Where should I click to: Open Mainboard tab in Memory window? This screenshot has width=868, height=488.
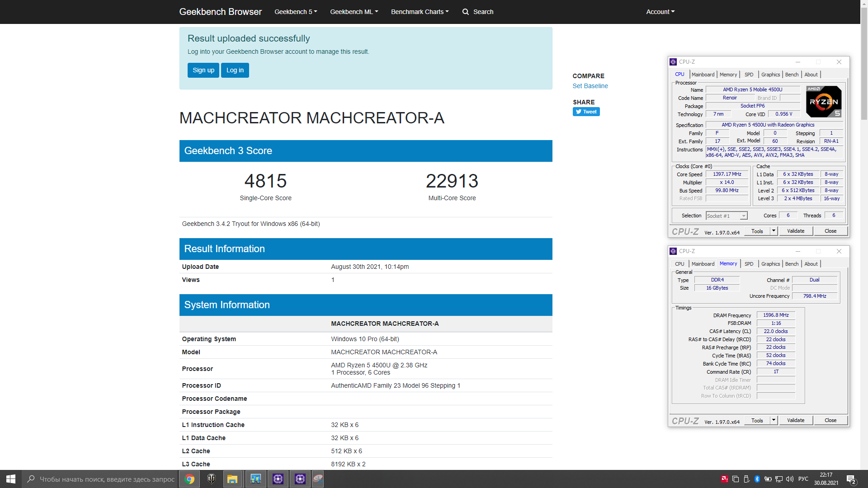703,264
